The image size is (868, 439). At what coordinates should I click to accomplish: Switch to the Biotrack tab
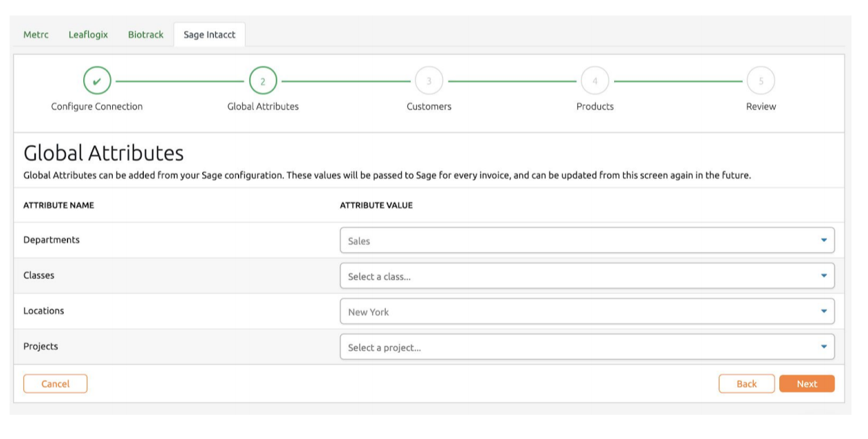[146, 34]
